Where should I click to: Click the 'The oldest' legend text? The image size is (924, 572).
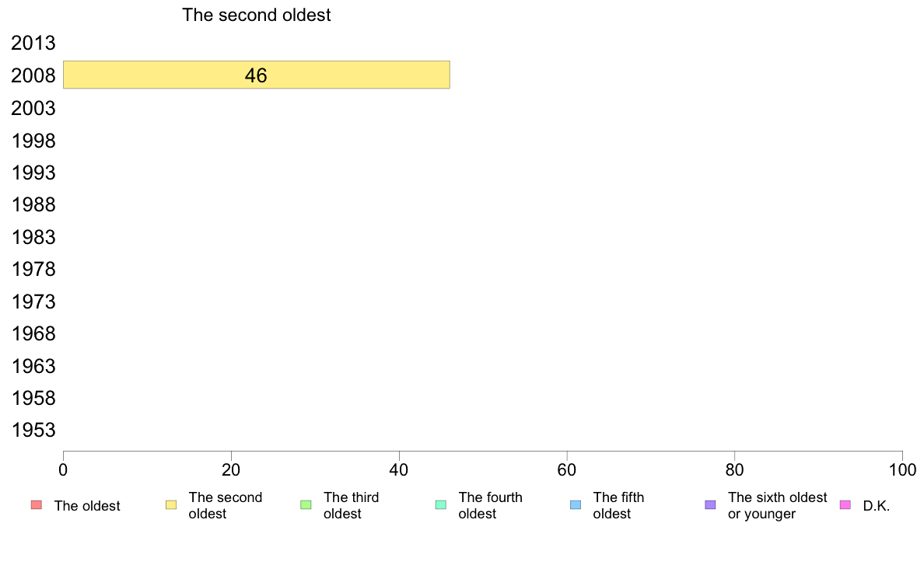(87, 506)
